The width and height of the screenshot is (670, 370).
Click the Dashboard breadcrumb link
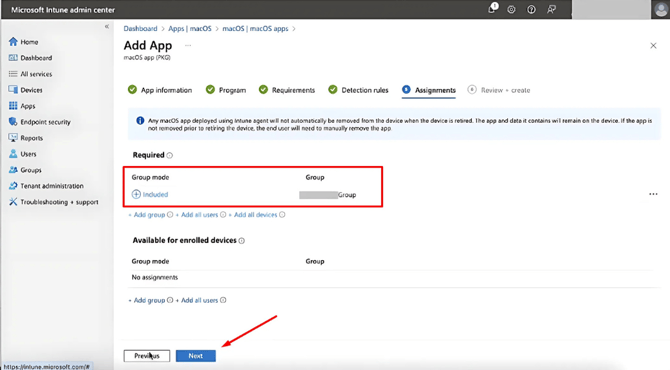click(140, 29)
